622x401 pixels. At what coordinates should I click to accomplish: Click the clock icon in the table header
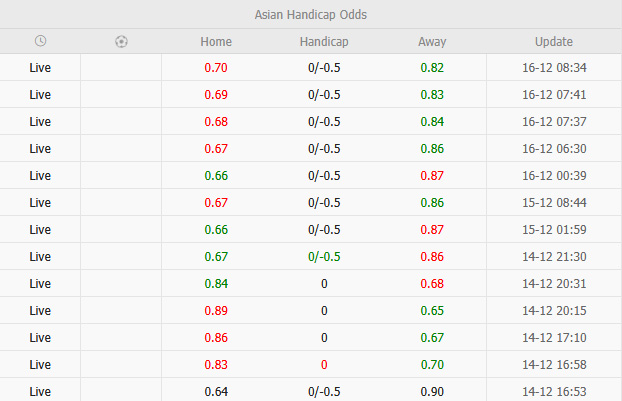40,42
